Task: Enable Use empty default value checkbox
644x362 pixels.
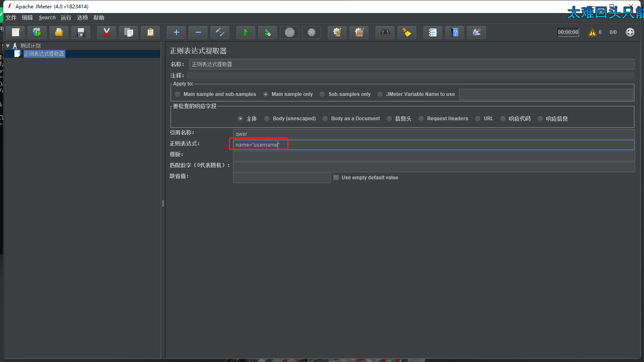Action: pyautogui.click(x=336, y=178)
